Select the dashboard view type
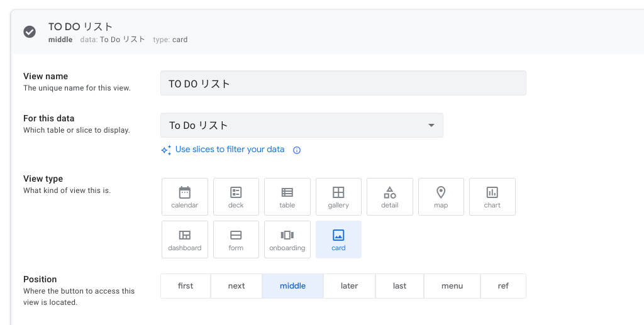 tap(184, 240)
